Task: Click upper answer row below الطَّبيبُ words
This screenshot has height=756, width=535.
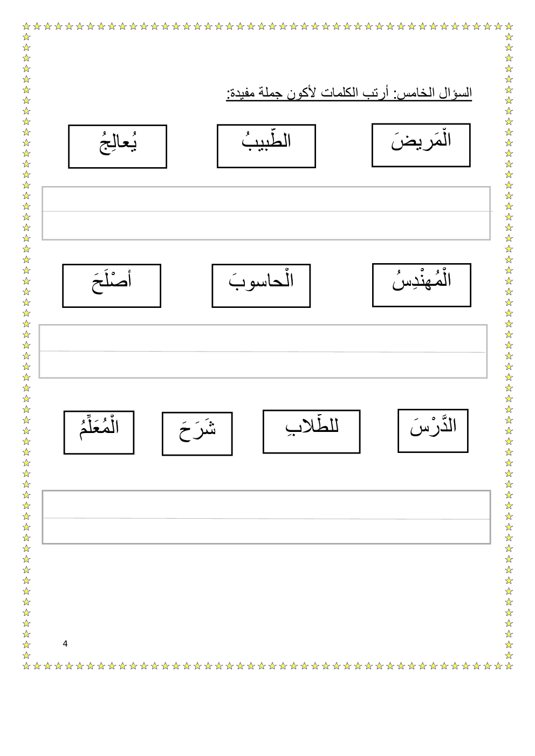Action: coord(266,200)
